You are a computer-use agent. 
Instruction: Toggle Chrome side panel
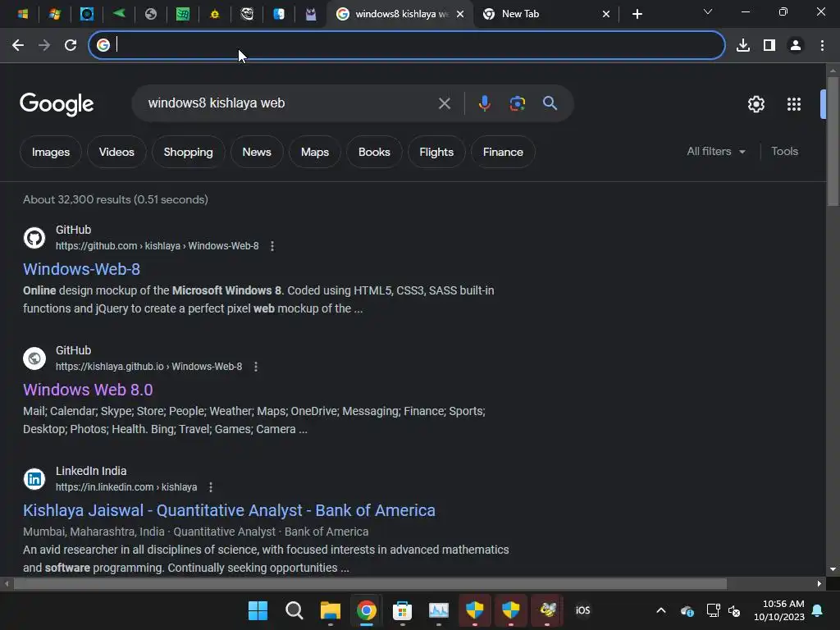pos(769,45)
